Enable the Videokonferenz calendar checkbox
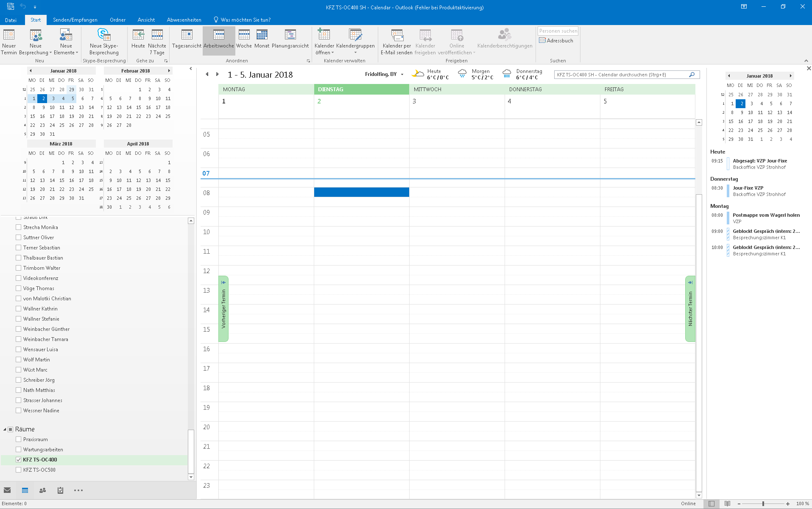Screen dimensions: 812x509 click(19, 278)
